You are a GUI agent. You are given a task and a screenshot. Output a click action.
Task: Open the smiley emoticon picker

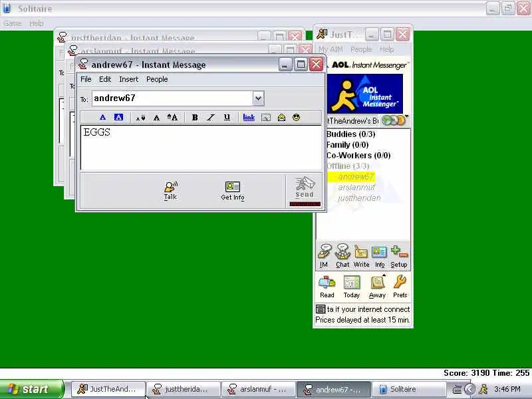[x=296, y=118]
